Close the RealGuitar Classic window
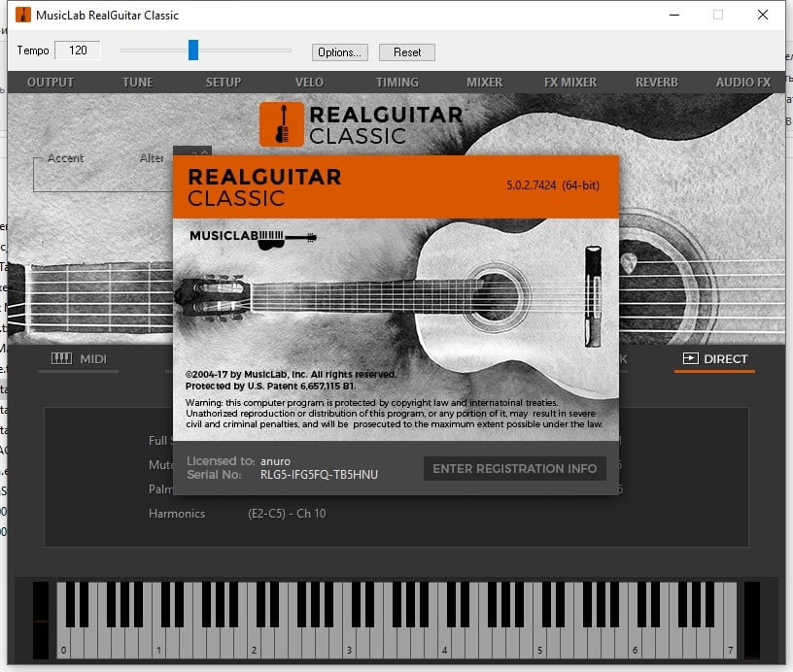Screen dimensions: 793x672 763,15
